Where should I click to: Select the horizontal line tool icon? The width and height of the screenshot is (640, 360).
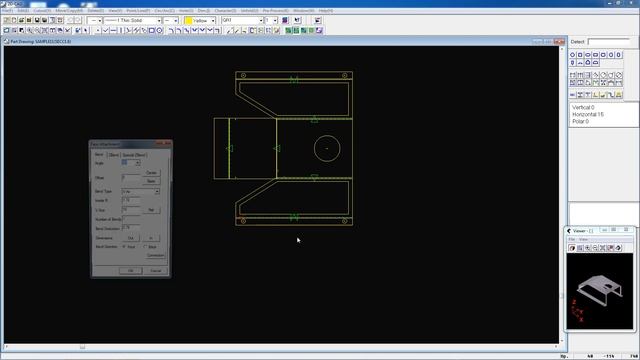(113, 31)
